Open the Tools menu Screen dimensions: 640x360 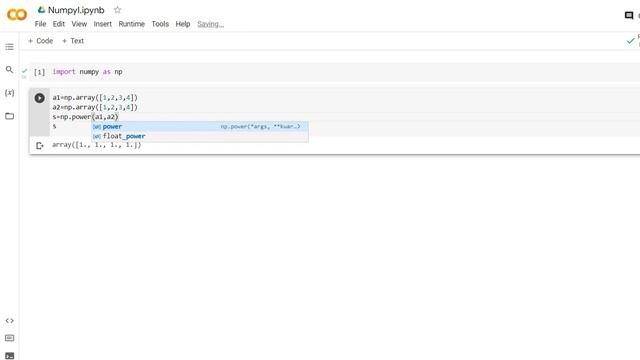click(160, 24)
